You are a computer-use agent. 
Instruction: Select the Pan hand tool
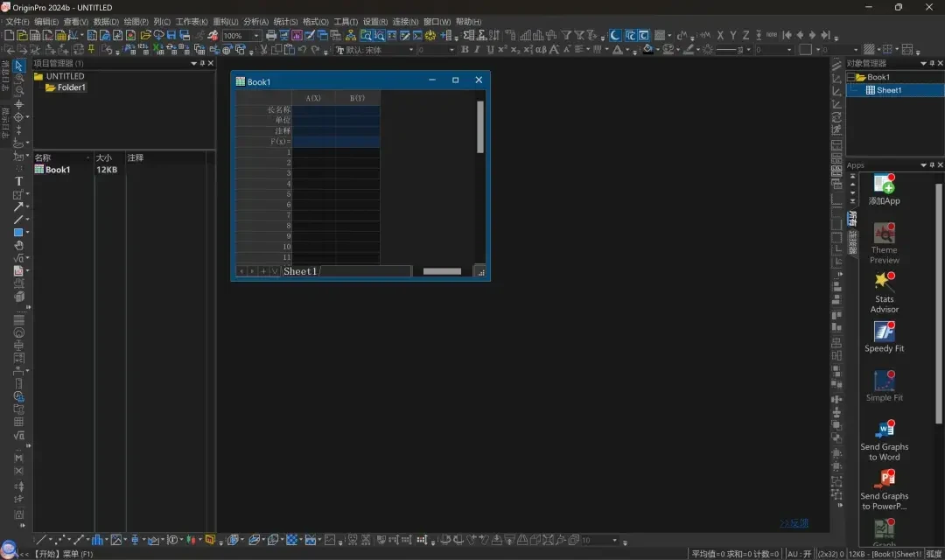[x=18, y=245]
